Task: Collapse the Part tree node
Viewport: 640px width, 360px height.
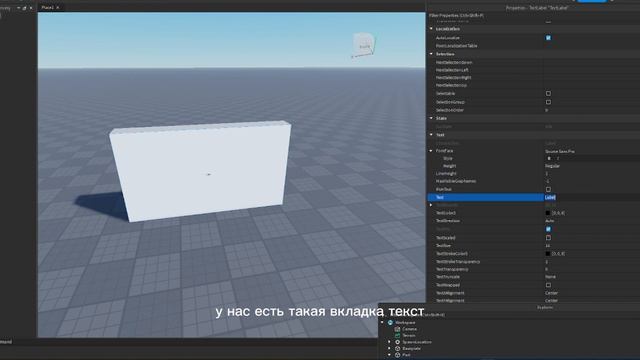Action: tap(389, 355)
